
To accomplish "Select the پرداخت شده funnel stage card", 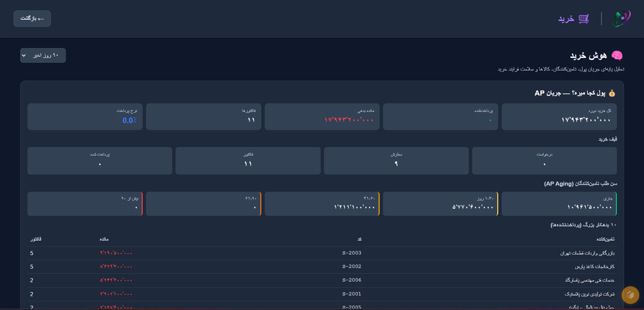I will point(100,161).
